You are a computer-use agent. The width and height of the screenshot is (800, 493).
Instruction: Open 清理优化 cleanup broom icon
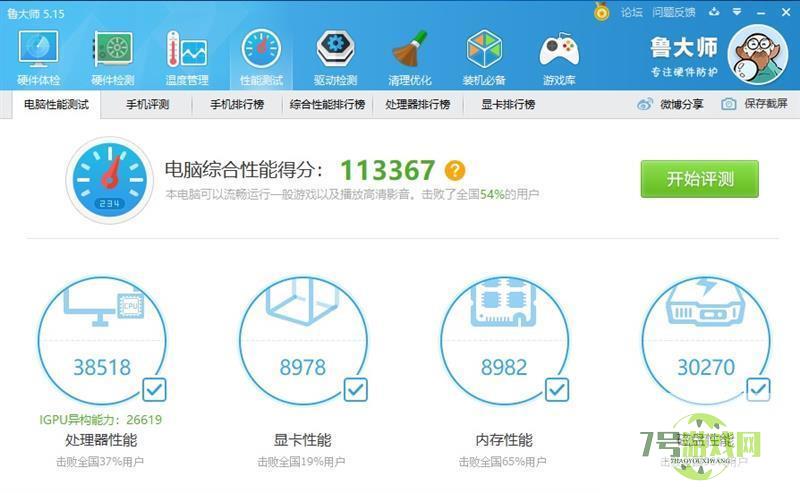(x=410, y=50)
